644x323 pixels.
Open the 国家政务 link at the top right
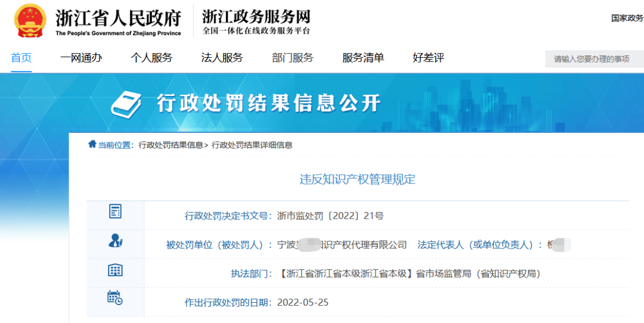pyautogui.click(x=627, y=18)
